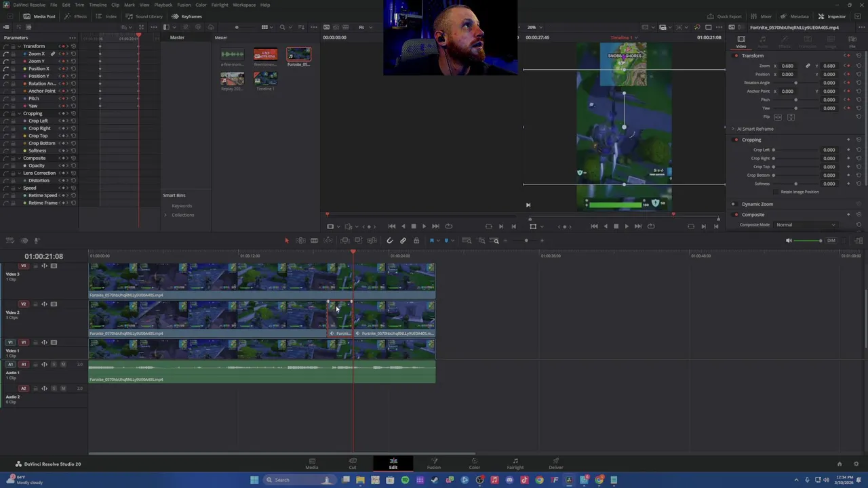Toggle the Inspector panel

[832, 16]
